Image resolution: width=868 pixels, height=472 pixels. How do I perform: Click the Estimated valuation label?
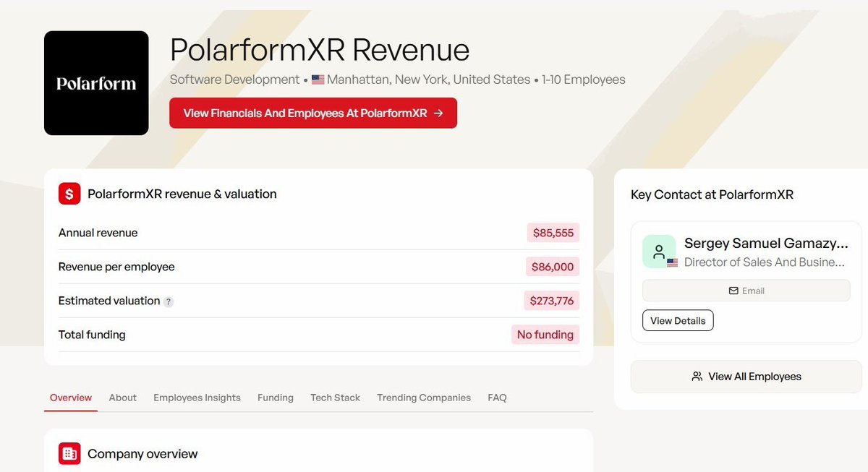109,301
